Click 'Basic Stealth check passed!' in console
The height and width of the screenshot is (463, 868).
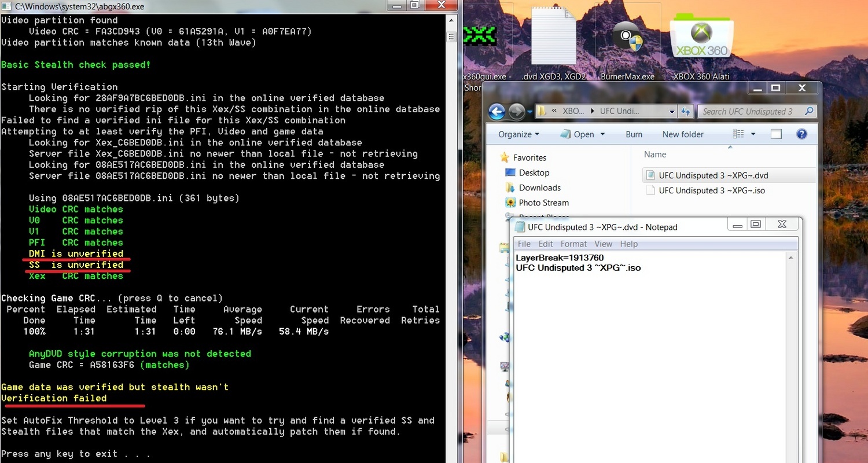tap(76, 64)
